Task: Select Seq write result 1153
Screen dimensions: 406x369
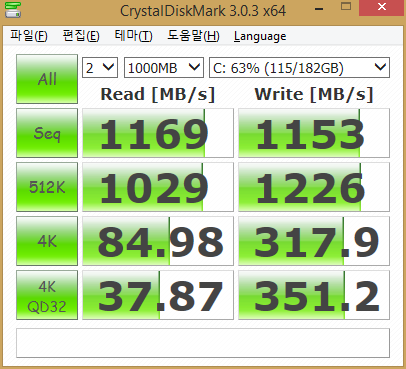Action: [x=314, y=133]
